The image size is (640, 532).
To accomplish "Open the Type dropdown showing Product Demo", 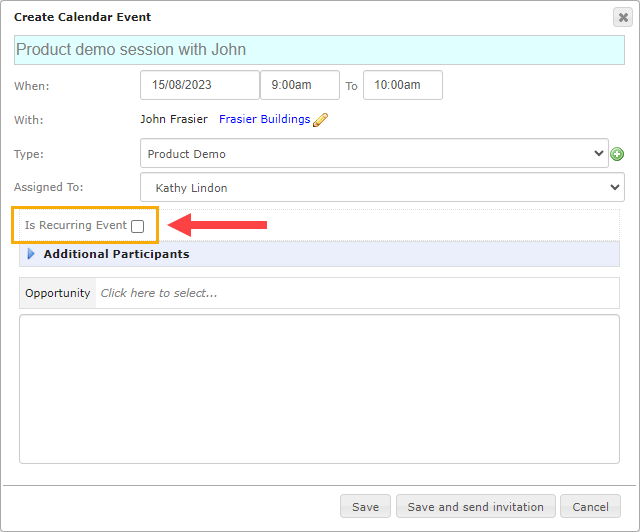I will (x=374, y=153).
